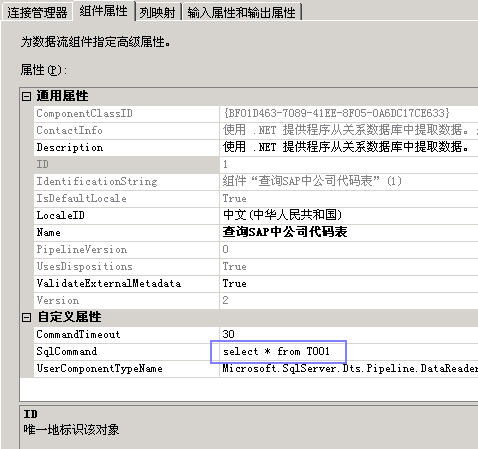The width and height of the screenshot is (478, 449).
Task: Select the LocaleID property label
Action: [x=60, y=215]
